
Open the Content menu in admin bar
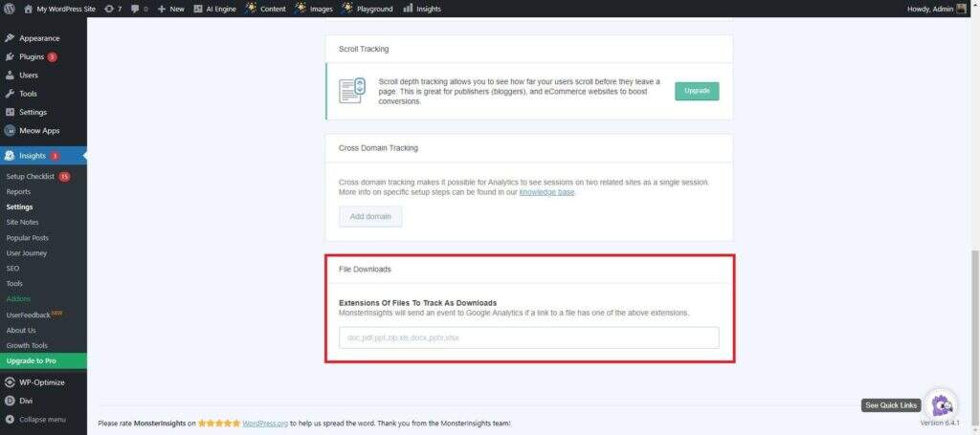pos(265,9)
